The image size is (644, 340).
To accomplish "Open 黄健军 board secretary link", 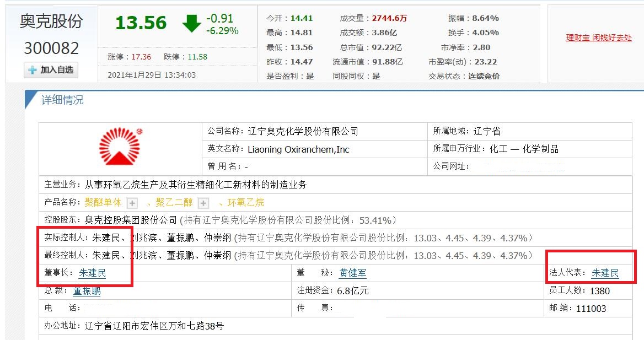I will (x=353, y=273).
